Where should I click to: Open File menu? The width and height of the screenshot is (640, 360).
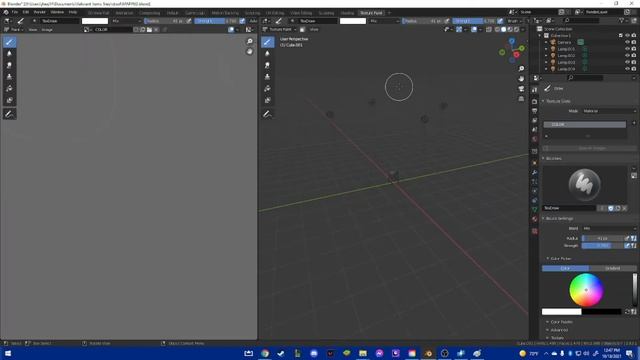click(15, 12)
